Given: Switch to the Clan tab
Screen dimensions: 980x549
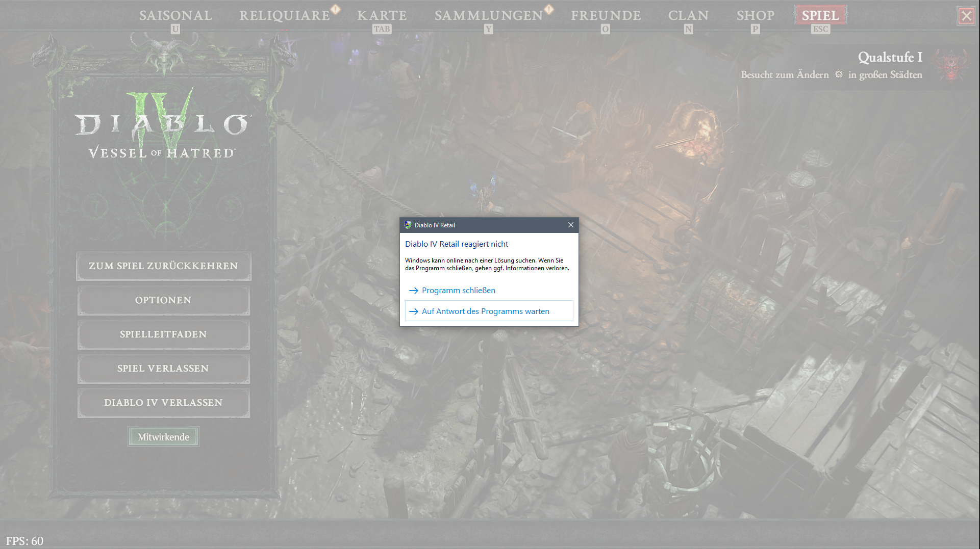Looking at the screenshot, I should [x=688, y=15].
